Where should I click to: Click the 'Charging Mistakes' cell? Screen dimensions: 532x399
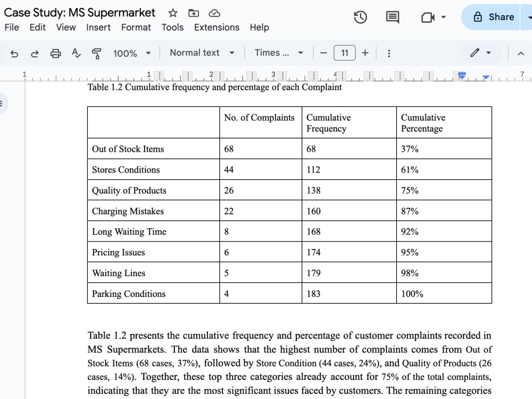tap(153, 211)
